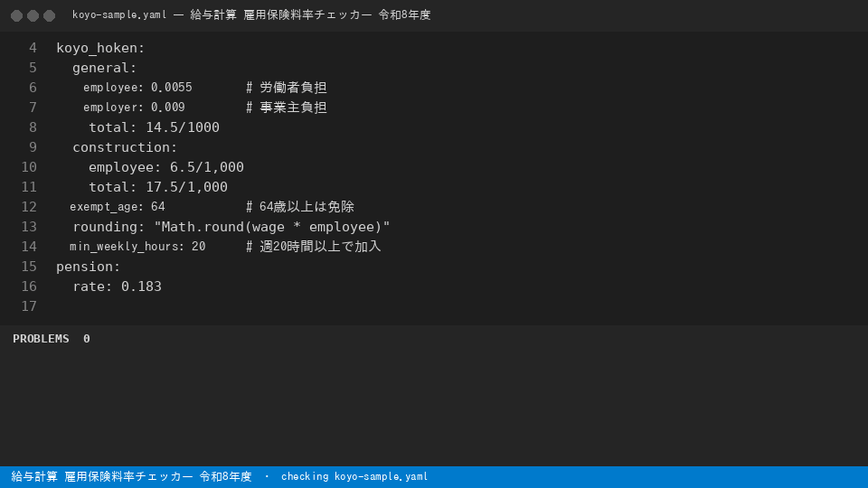Click the problems count 0
The width and height of the screenshot is (868, 488).
click(87, 339)
